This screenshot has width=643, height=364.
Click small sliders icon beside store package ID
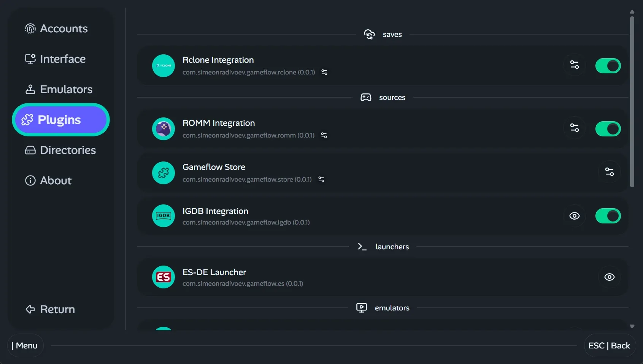(321, 179)
